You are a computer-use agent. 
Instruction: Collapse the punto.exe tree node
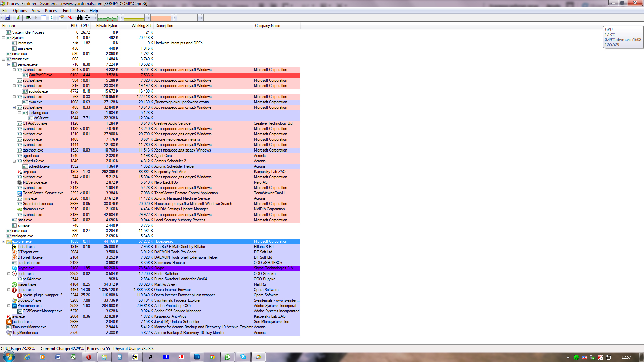9,274
